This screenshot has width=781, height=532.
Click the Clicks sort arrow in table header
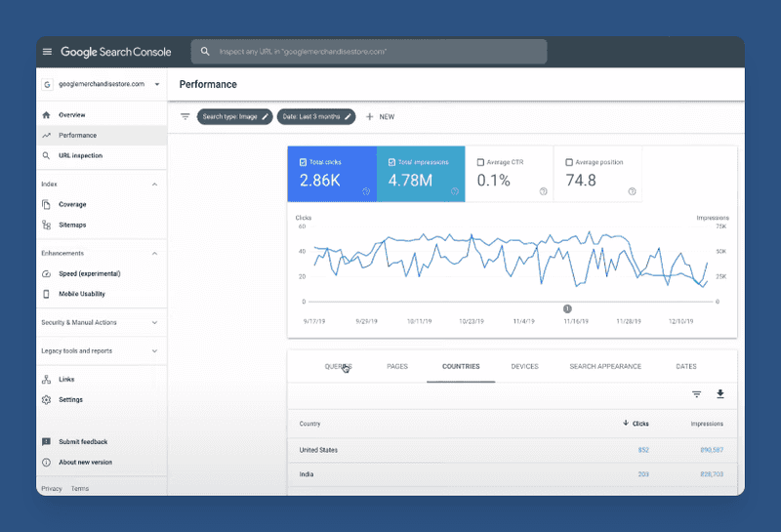pyautogui.click(x=626, y=423)
